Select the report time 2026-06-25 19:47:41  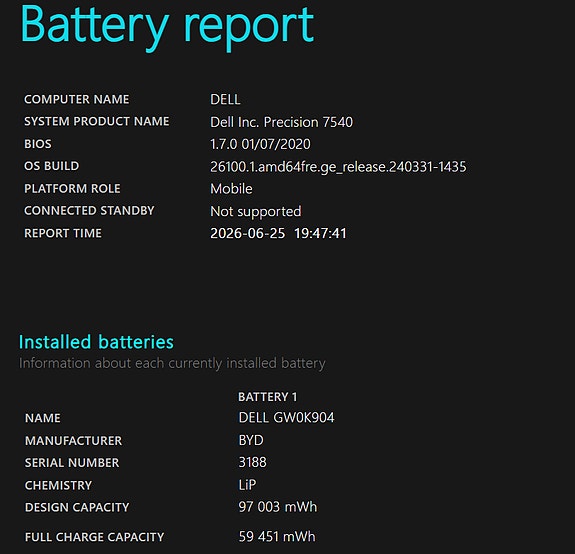tap(278, 233)
